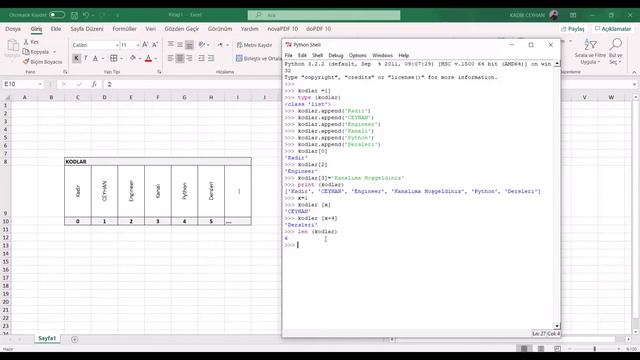Open the Dosya tab
640x360 pixels.
13,29
